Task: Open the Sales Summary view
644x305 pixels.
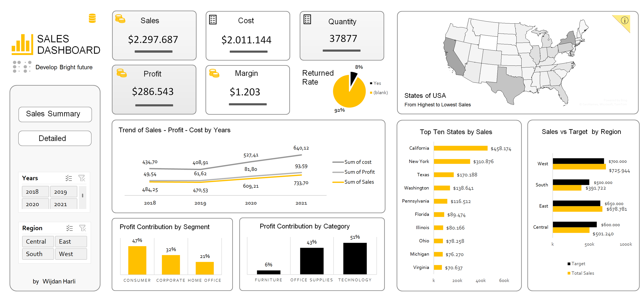Action: point(55,114)
